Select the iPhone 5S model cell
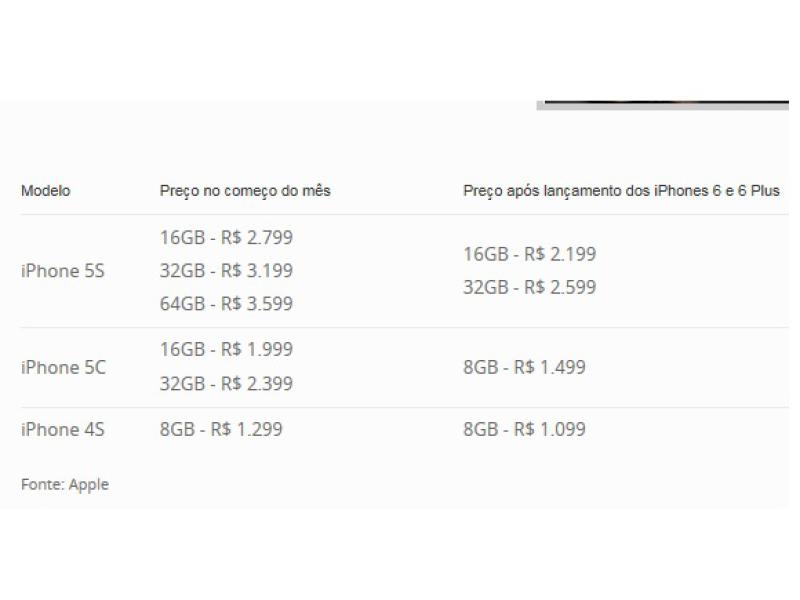Image resolution: width=800 pixels, height=600 pixels. point(63,270)
